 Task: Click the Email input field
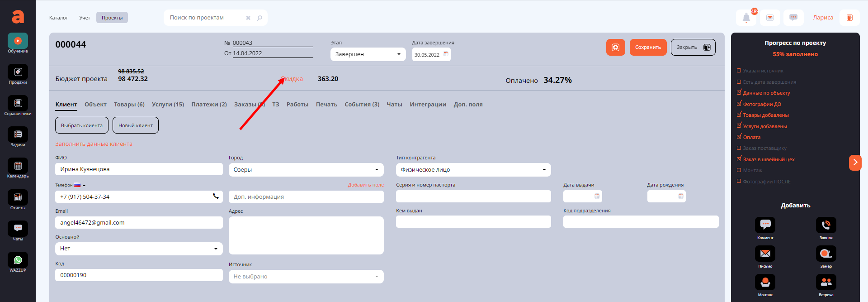coord(139,223)
